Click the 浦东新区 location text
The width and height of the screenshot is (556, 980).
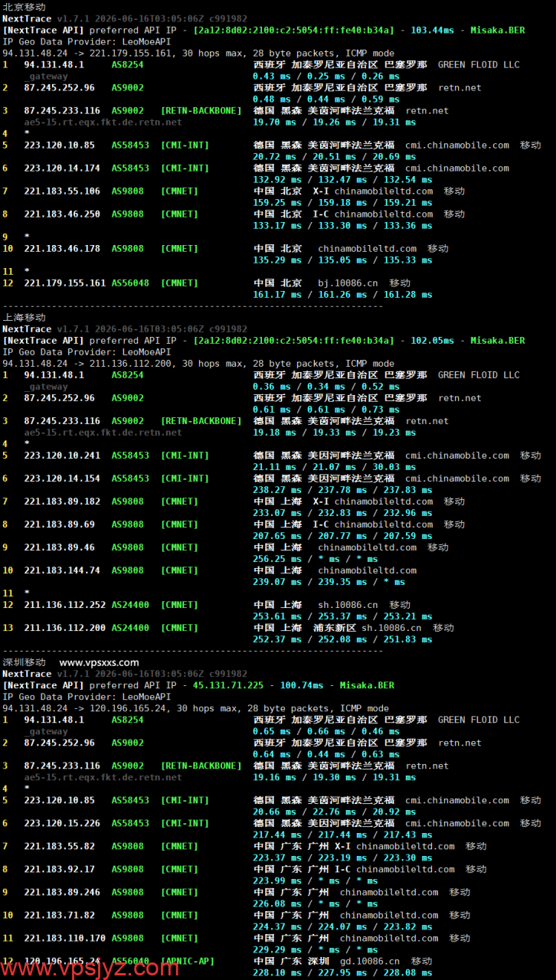(335, 627)
